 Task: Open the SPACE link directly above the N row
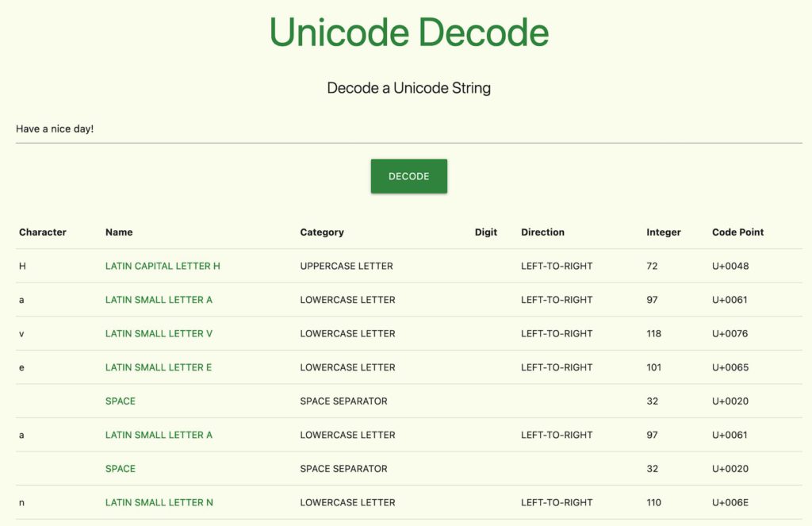[x=121, y=469]
